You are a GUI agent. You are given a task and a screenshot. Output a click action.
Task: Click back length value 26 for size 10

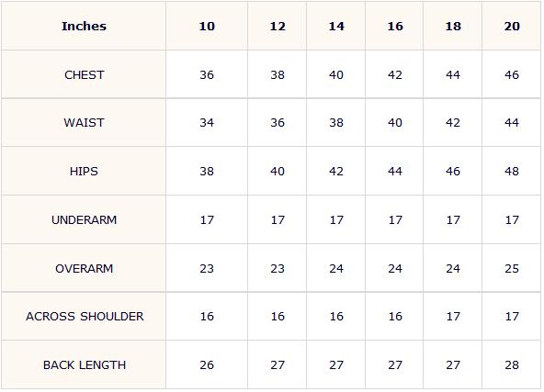point(207,365)
